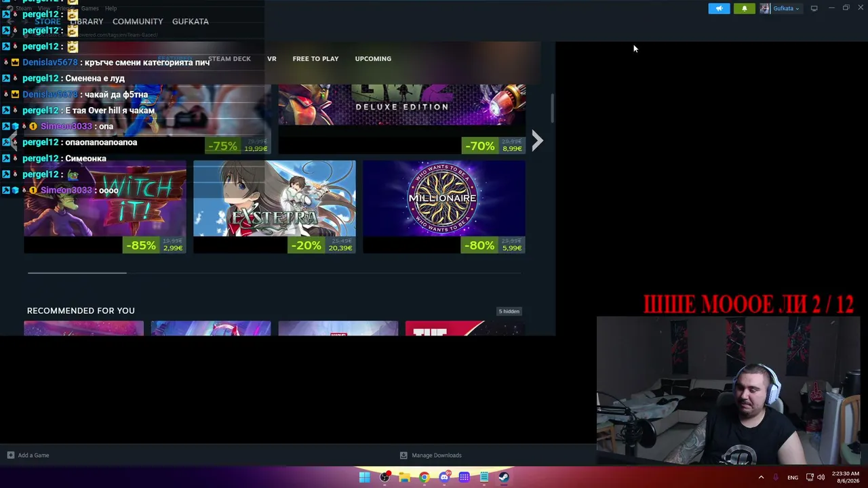Select the FREE TO PLAY store tab
Viewport: 868px width, 488px height.
pyautogui.click(x=315, y=59)
